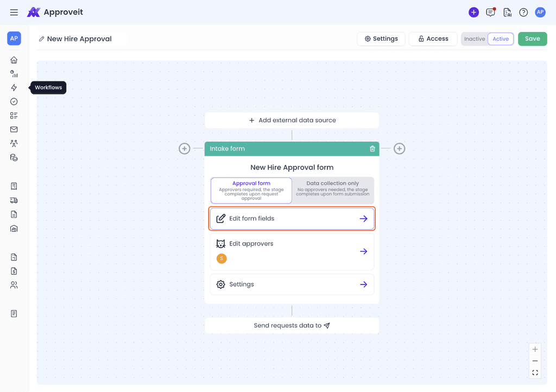Viewport: 556px width, 392px height.
Task: Open the messages icon with red notification dot
Action: coord(490,12)
